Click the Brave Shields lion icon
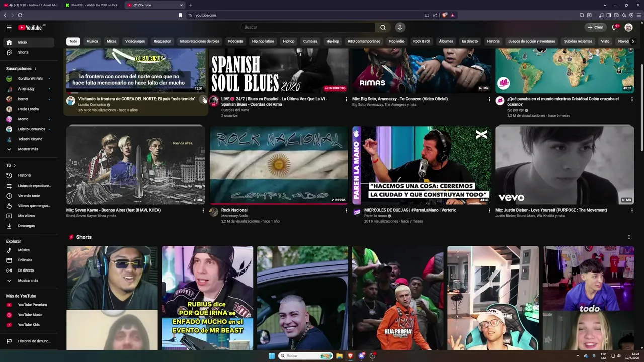The image size is (644, 362). 445,15
